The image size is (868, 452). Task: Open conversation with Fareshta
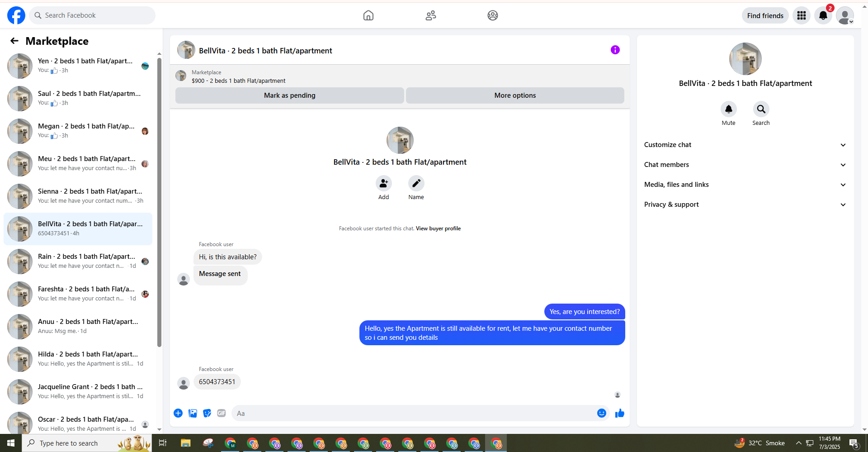[x=78, y=294]
